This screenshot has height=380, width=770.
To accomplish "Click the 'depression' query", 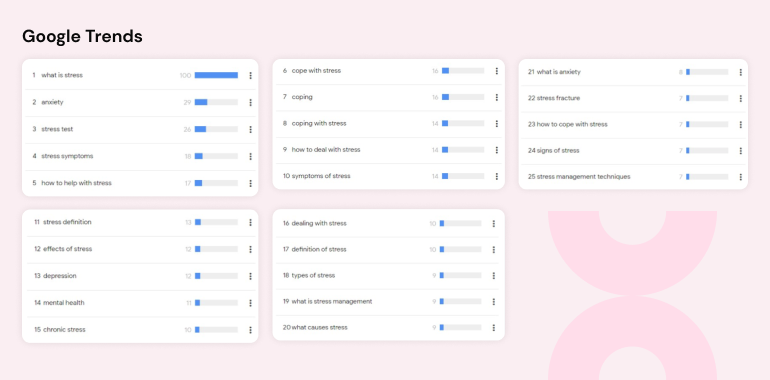I will click(x=60, y=276).
